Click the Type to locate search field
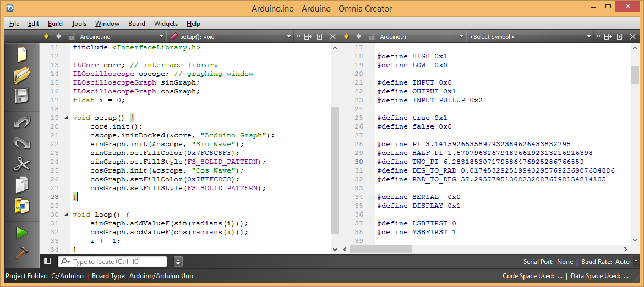Screen dimensions: 644x287 [112, 261]
